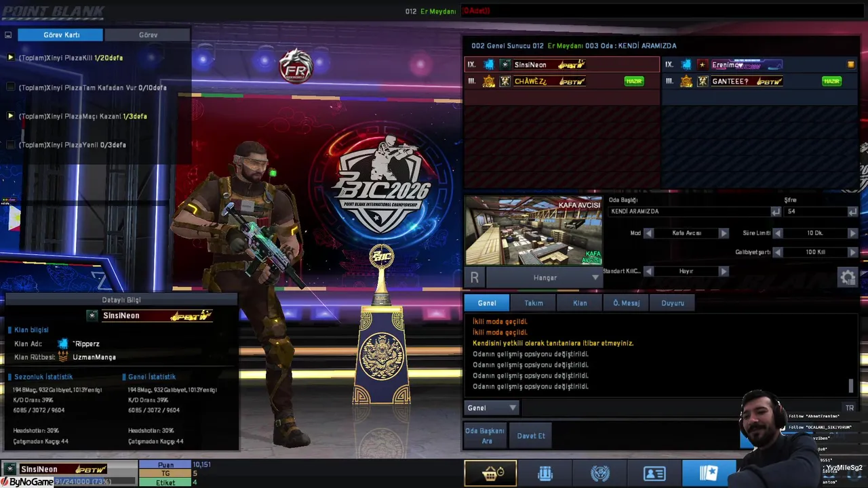This screenshot has width=868, height=488.
Task: Switch to the Görev tab
Action: 148,35
